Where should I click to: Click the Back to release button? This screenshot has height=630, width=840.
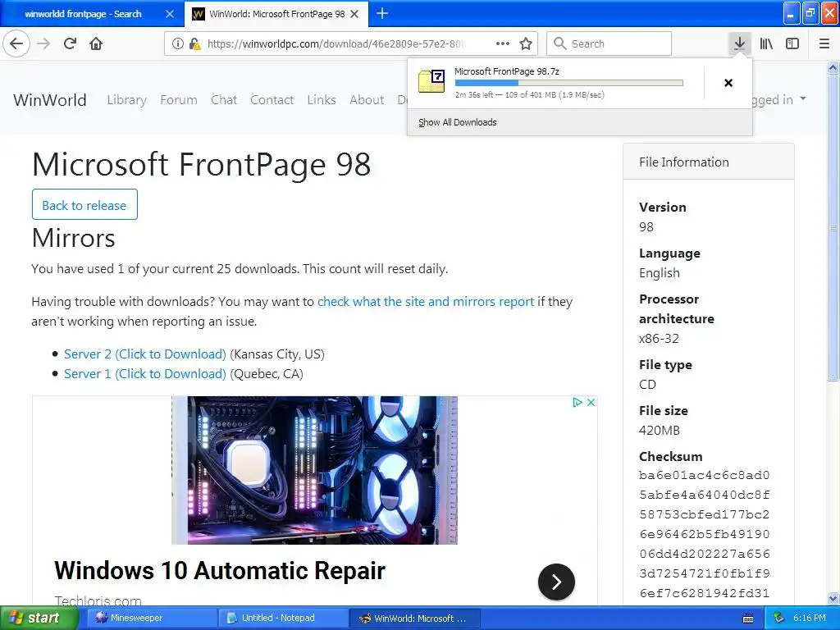tap(84, 204)
